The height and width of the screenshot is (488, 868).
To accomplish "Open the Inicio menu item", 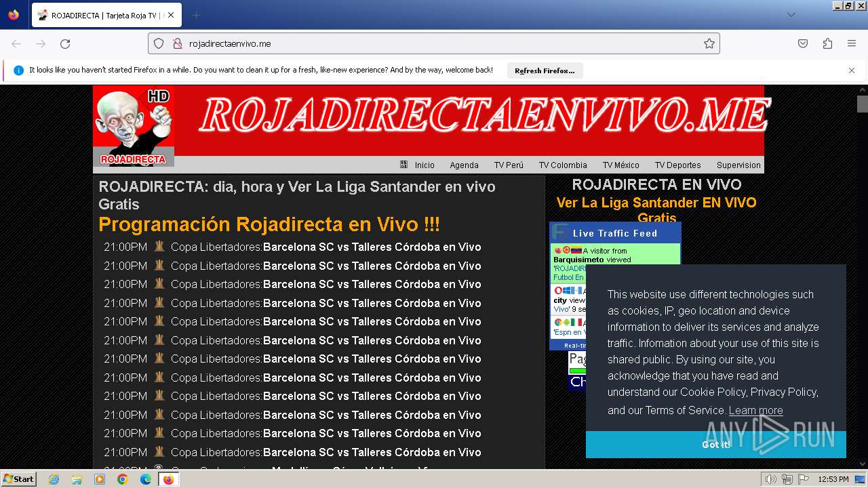I will click(x=425, y=165).
